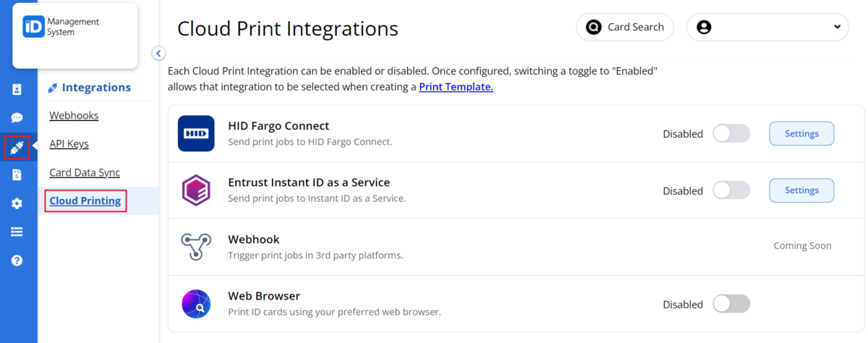Open API Keys menu item

(69, 144)
